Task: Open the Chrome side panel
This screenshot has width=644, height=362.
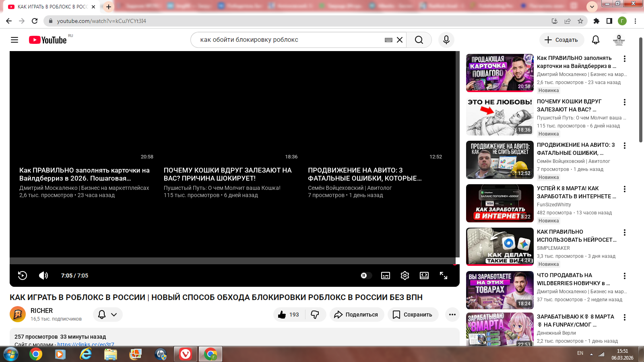Action: (x=609, y=21)
